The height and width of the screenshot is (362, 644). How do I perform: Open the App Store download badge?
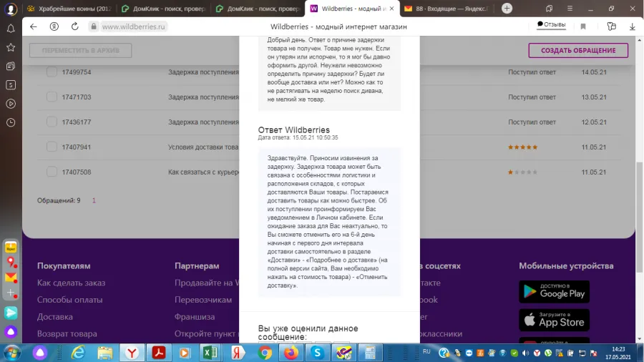[x=554, y=320]
